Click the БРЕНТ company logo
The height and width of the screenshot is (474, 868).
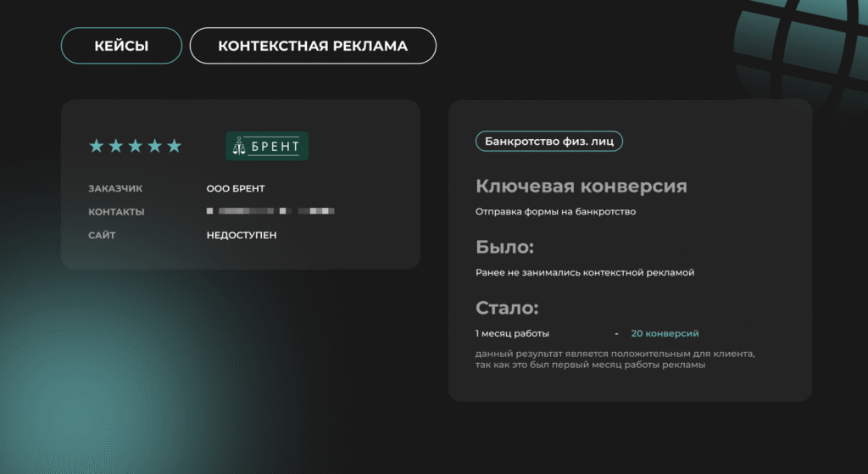(267, 146)
